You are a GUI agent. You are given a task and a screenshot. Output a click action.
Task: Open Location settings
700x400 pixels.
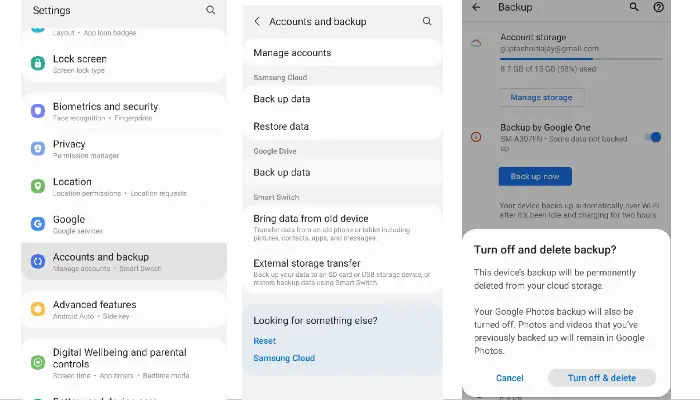point(124,187)
